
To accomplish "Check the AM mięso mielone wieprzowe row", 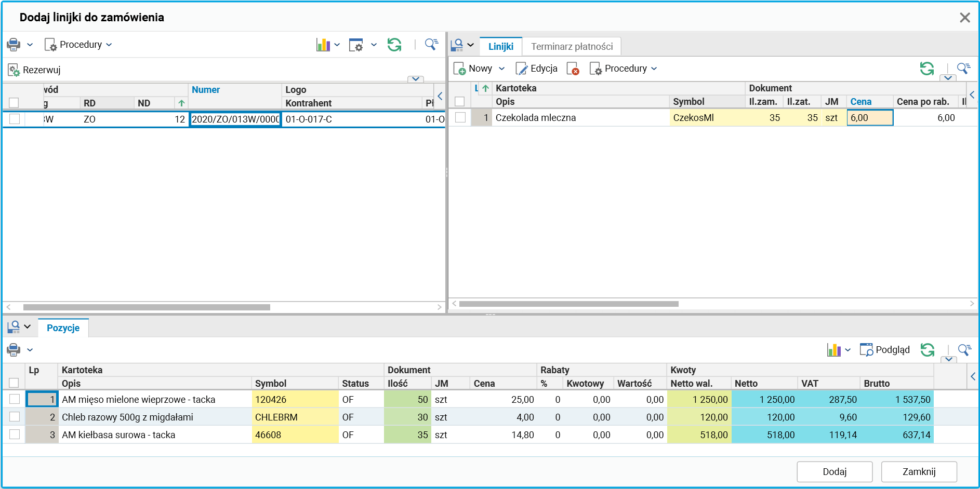I will 15,399.
